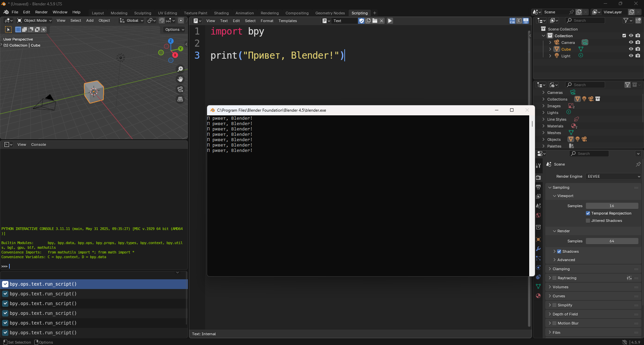Hide the Cube in the outliner viewport
Screen dimensions: 644x345
(x=631, y=49)
